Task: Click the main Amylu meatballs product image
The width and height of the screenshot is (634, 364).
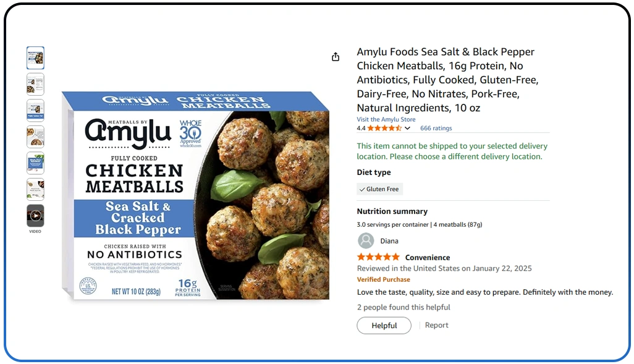Action: [x=195, y=196]
